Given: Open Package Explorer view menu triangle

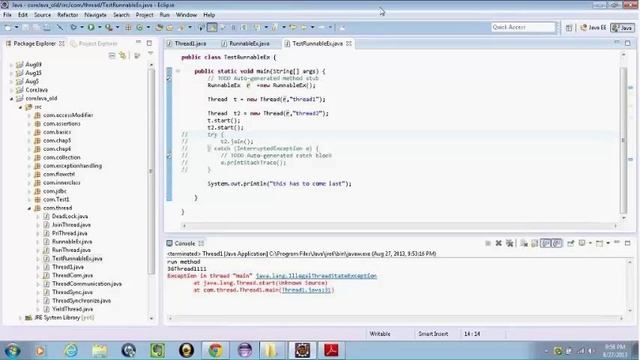Looking at the screenshot, I should 150,54.
